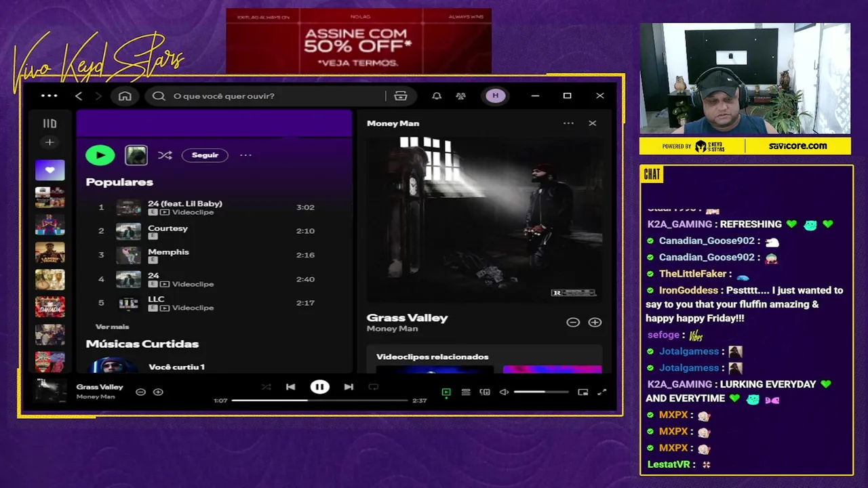Image resolution: width=868 pixels, height=488 pixels.
Task: Click minus icon in the bottom player bar
Action: tap(140, 392)
